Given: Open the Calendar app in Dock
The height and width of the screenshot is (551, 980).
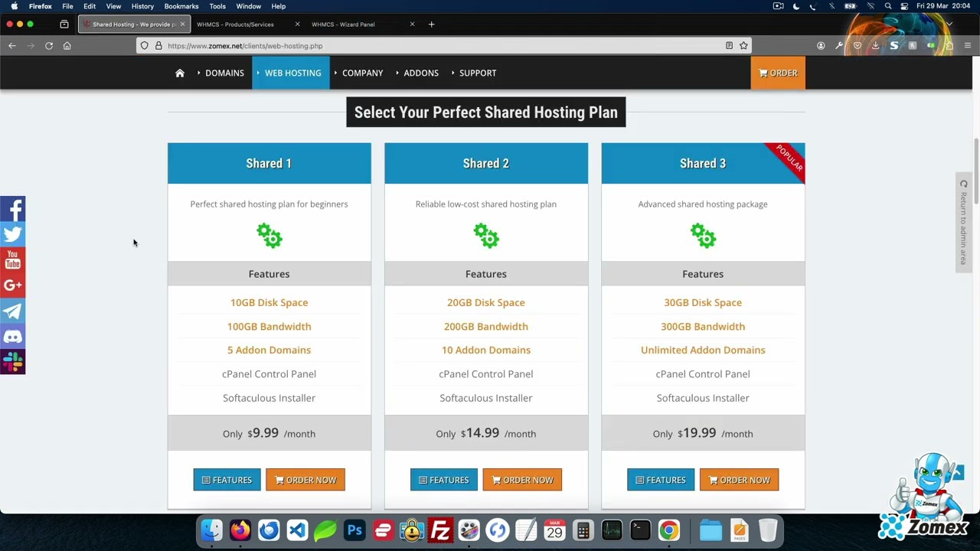Looking at the screenshot, I should pos(554,530).
